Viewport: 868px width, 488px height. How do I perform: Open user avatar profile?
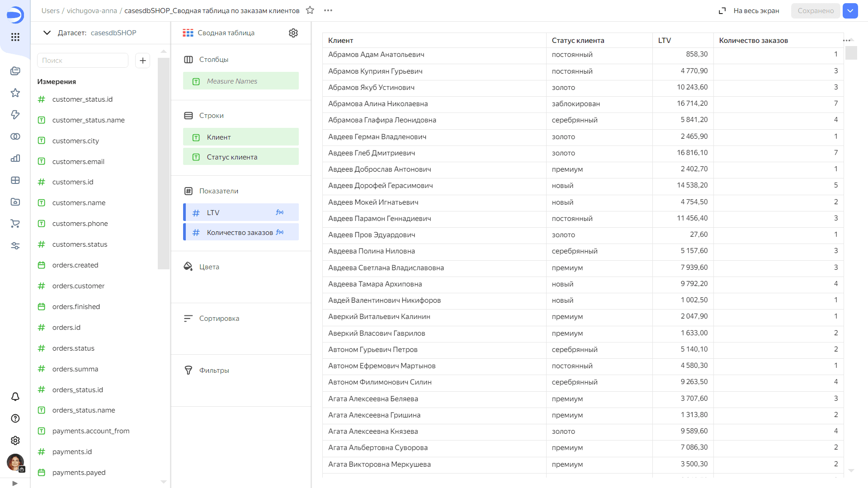click(15, 462)
